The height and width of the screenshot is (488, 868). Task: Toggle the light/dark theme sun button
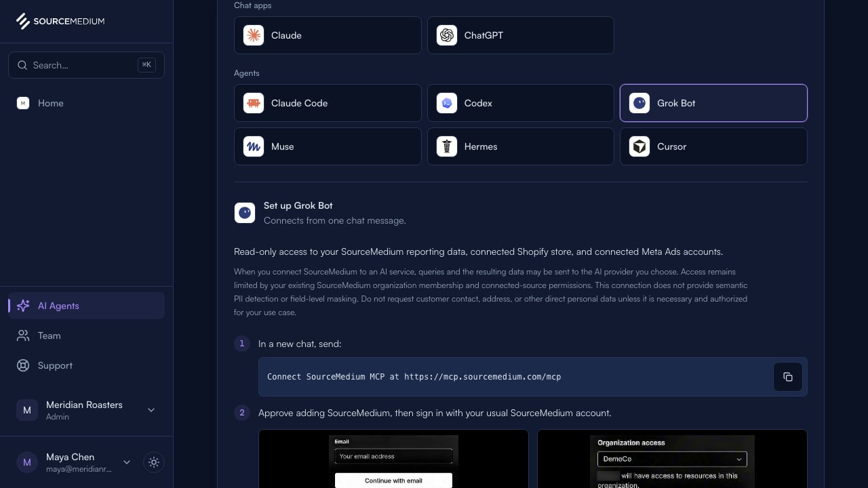154,462
